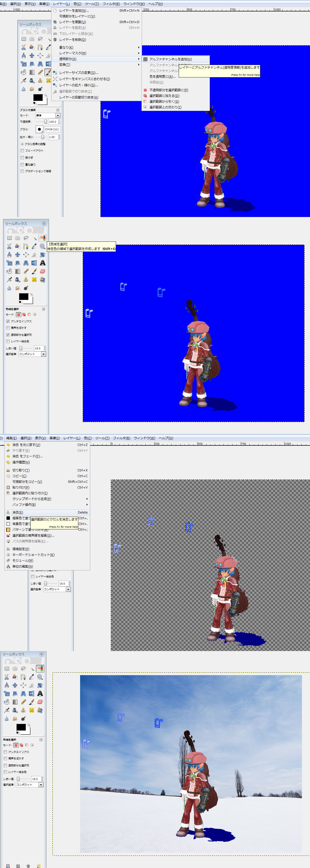Open the コンポジット dropdown below the checked アンチエイリアス options
This screenshot has width=310, height=868.
click(32, 354)
